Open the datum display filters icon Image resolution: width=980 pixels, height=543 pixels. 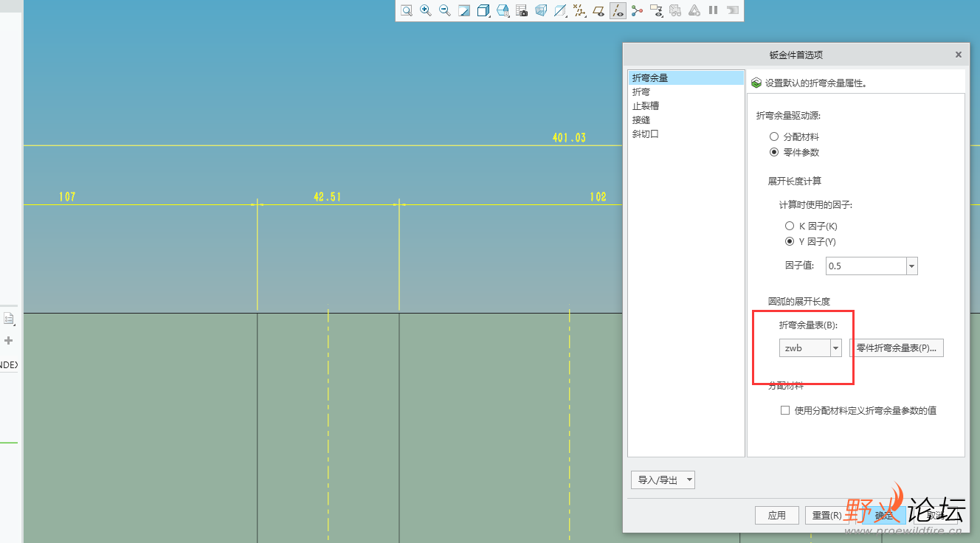[579, 10]
